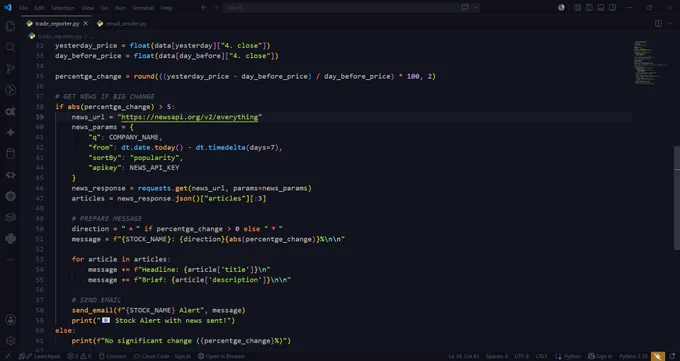
Task: Click Cloud Code - Sign in
Action: click(x=162, y=356)
